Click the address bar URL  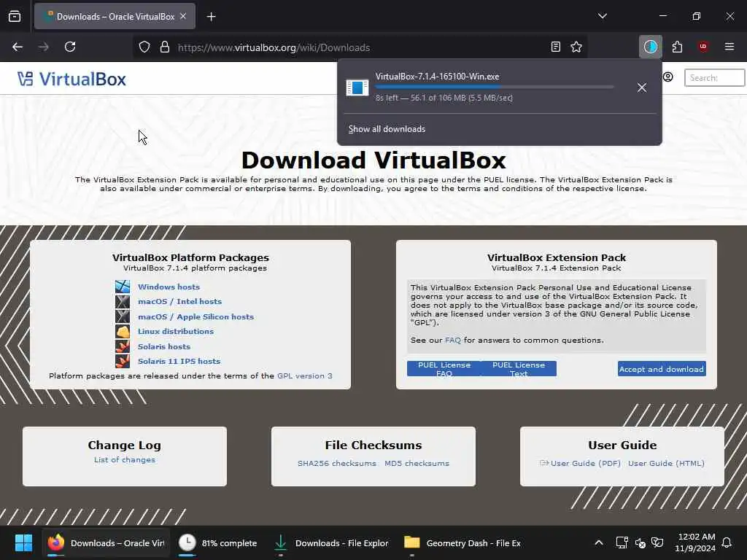click(274, 47)
